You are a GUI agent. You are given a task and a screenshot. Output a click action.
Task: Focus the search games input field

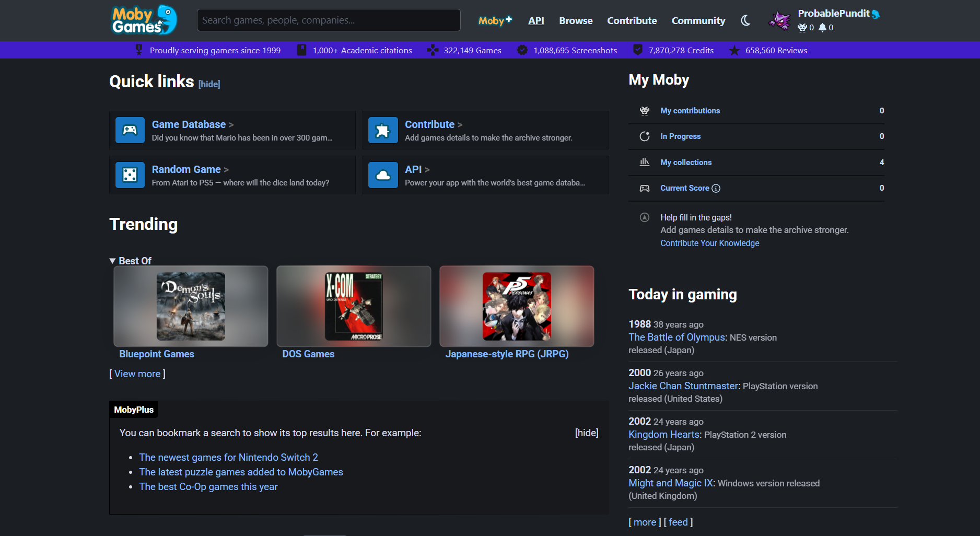(x=329, y=20)
